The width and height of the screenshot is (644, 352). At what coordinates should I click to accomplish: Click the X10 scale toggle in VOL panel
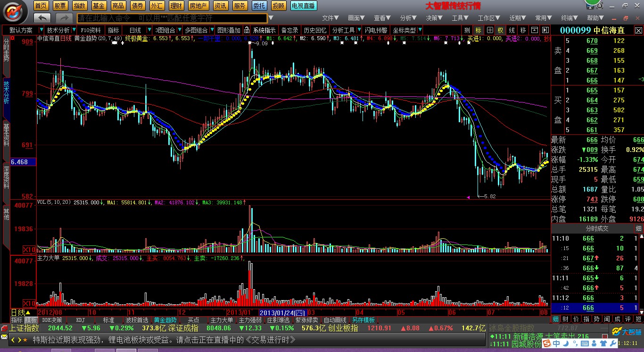29,249
